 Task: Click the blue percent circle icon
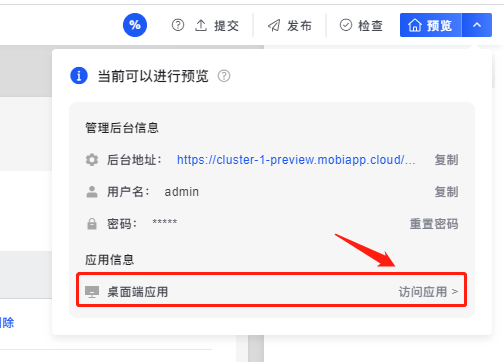(135, 25)
